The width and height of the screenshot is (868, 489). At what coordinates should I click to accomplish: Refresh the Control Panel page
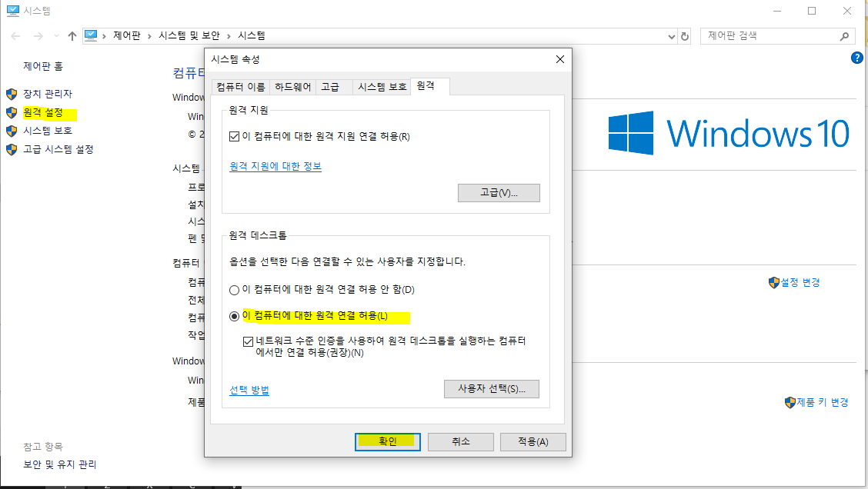point(685,36)
